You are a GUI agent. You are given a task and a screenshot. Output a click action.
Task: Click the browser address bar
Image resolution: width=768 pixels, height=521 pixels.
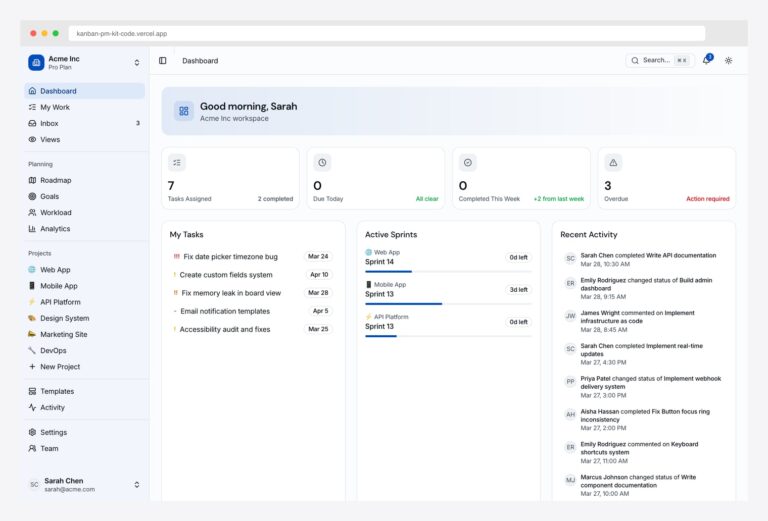pyautogui.click(x=387, y=33)
